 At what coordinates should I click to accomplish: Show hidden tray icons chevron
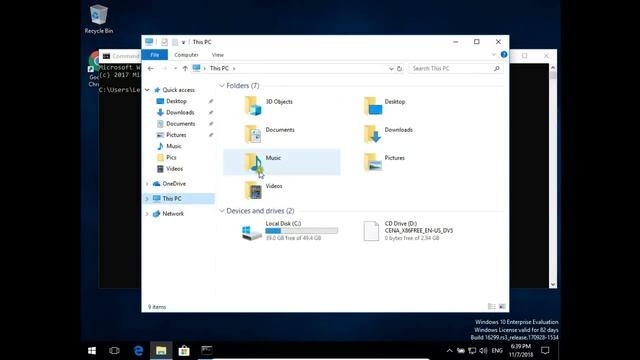pyautogui.click(x=449, y=351)
